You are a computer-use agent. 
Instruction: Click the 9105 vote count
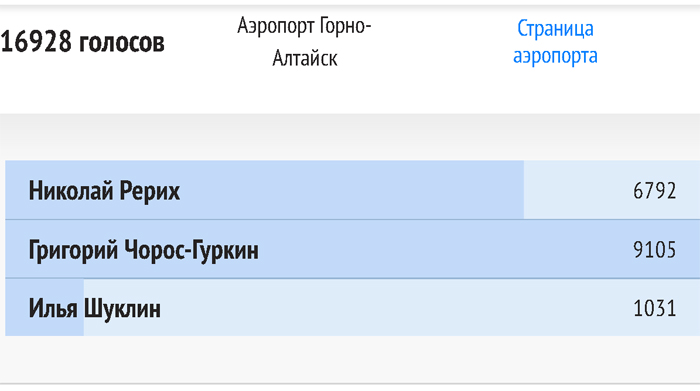(654, 250)
